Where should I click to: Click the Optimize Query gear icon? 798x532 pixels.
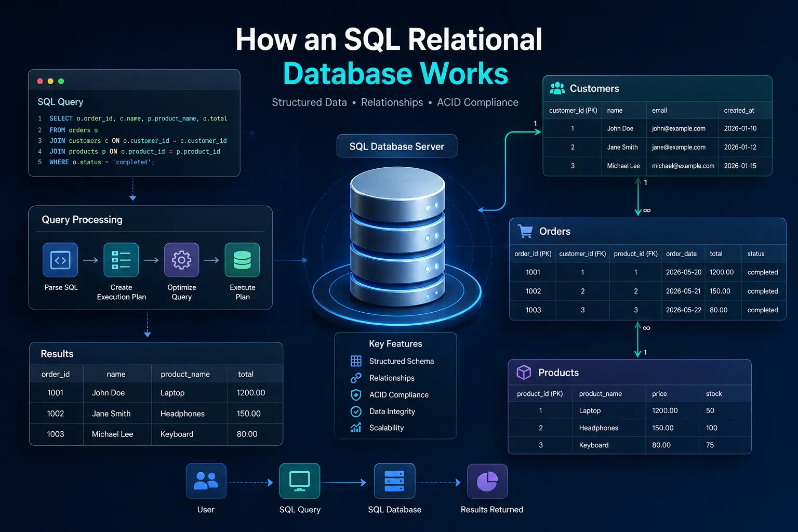(181, 260)
